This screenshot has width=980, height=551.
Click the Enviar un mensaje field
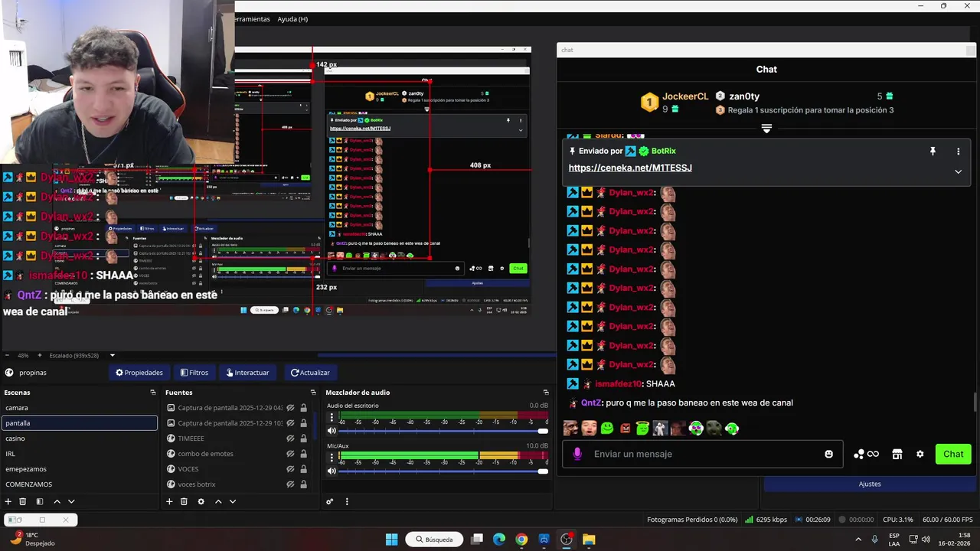703,454
